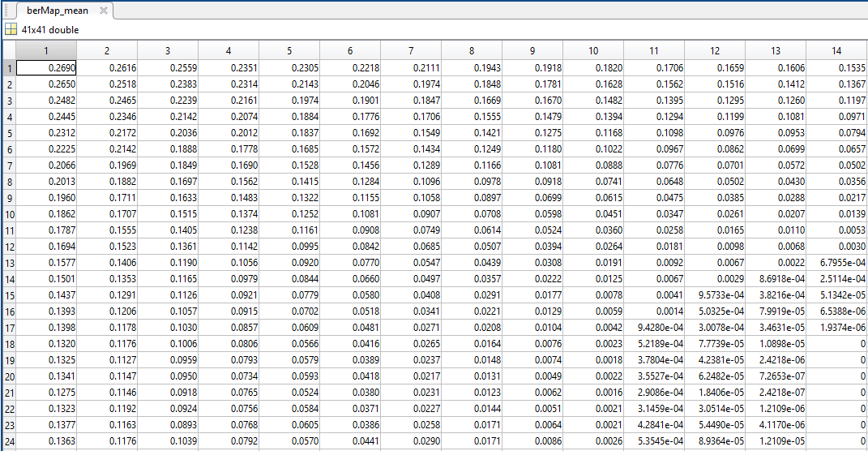Click cell containing 0.0441

(350, 441)
